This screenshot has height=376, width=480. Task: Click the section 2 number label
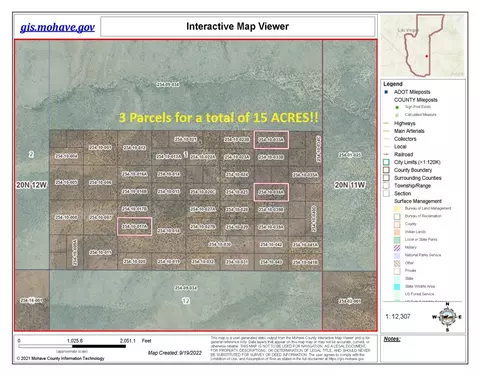pos(31,155)
